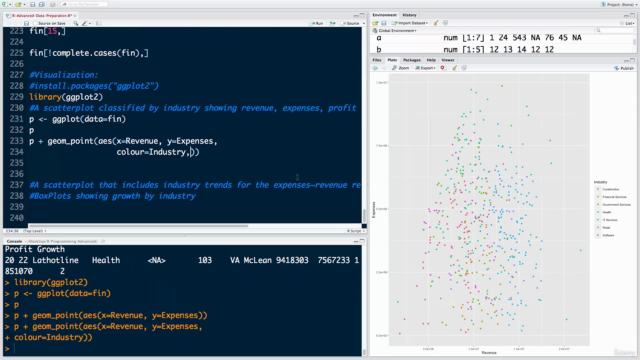Screen dimensions: 640x360
Task: Click the colour=Industry line in the editor
Action: tap(158, 152)
